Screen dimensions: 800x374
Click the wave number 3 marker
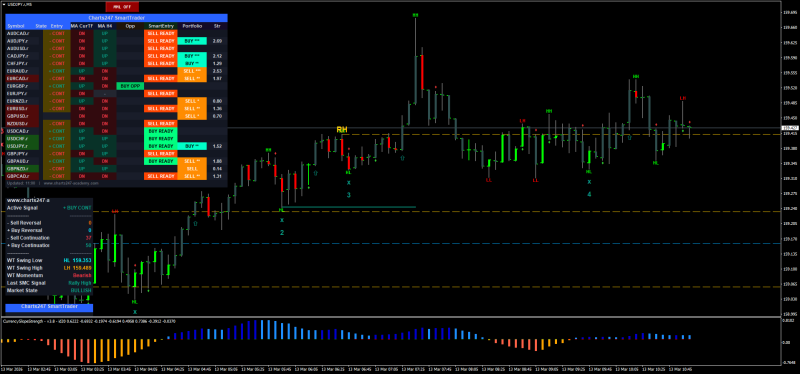coord(349,195)
